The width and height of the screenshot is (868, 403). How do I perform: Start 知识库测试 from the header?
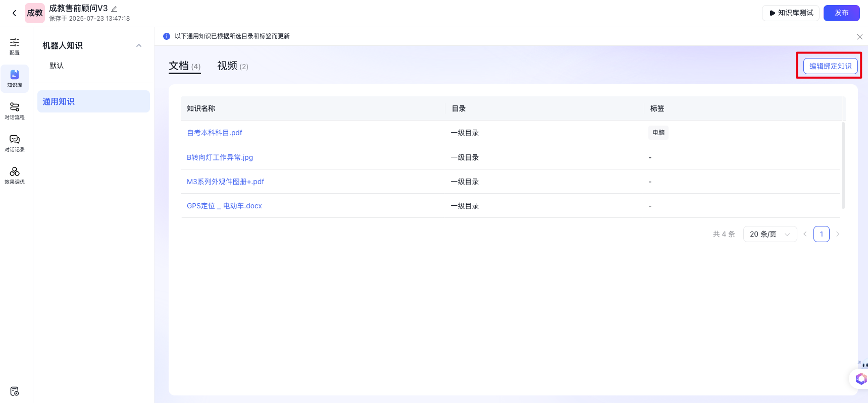tap(791, 13)
